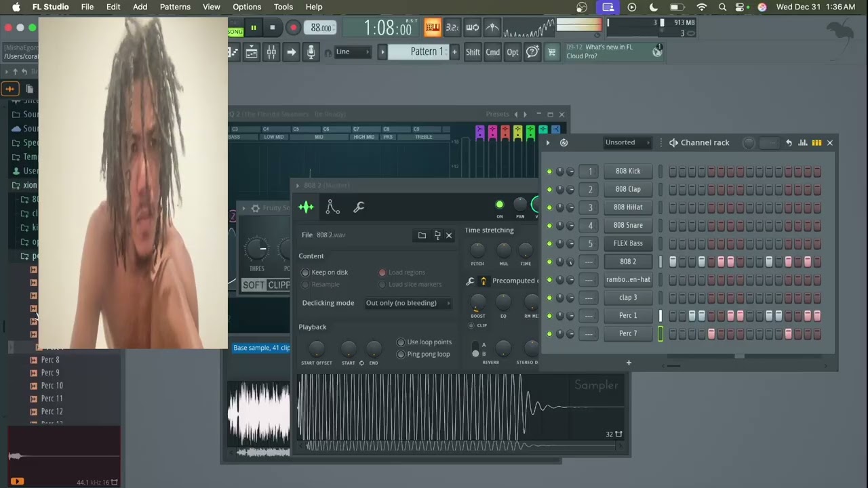
Task: Click the Precomputed effects wrench icon
Action: pyautogui.click(x=470, y=281)
